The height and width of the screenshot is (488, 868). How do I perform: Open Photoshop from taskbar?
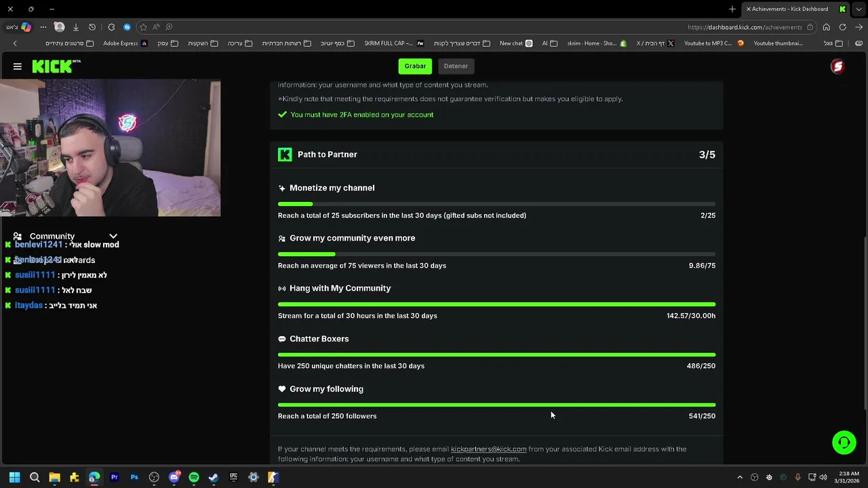point(134,477)
